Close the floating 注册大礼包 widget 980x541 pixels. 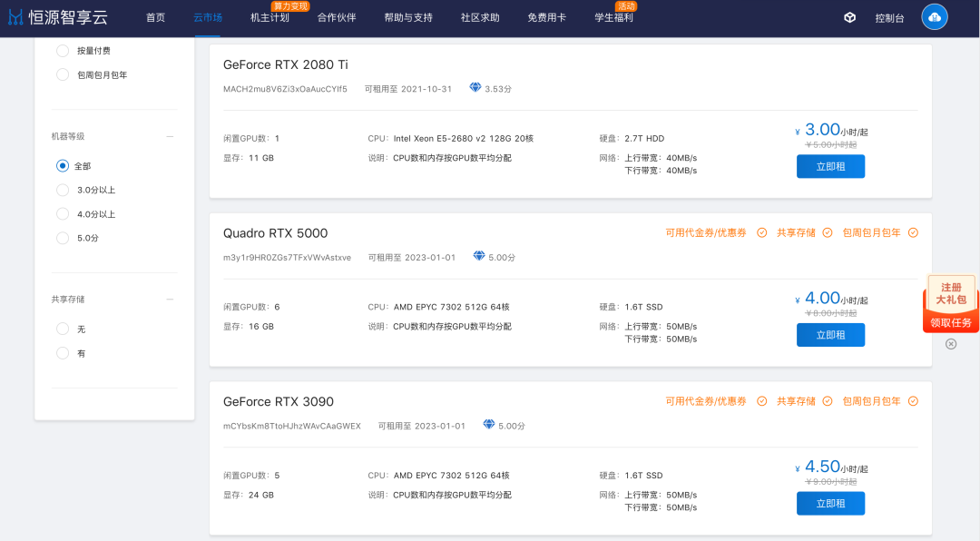point(951,344)
